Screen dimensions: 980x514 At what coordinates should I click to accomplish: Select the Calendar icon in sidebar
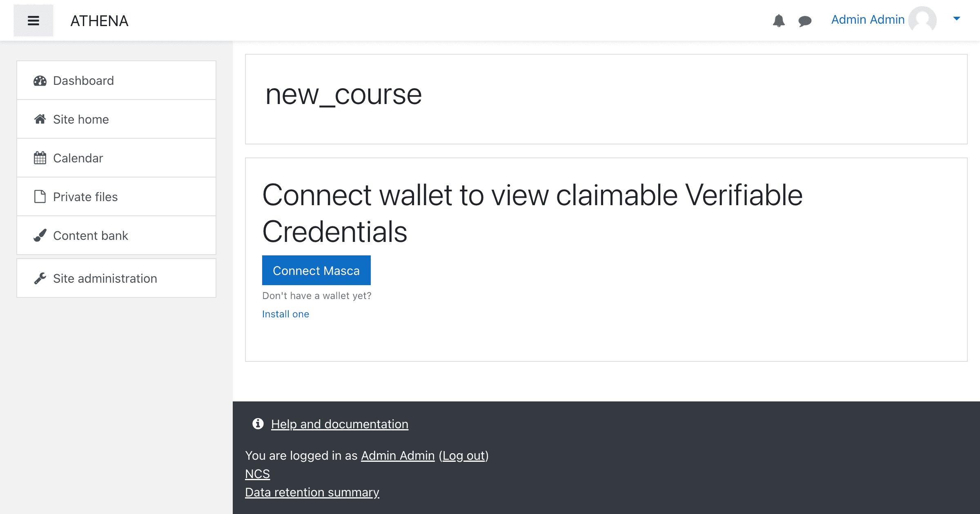coord(40,158)
